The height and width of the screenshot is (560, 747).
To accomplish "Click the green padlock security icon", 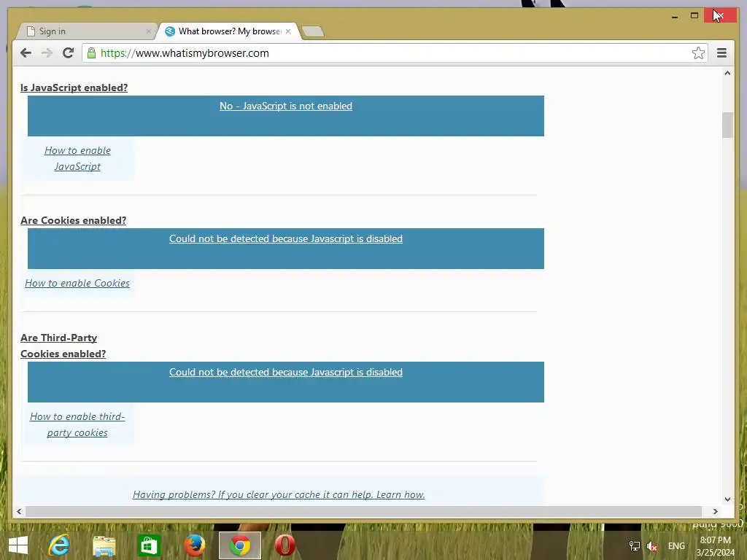I will pos(91,52).
